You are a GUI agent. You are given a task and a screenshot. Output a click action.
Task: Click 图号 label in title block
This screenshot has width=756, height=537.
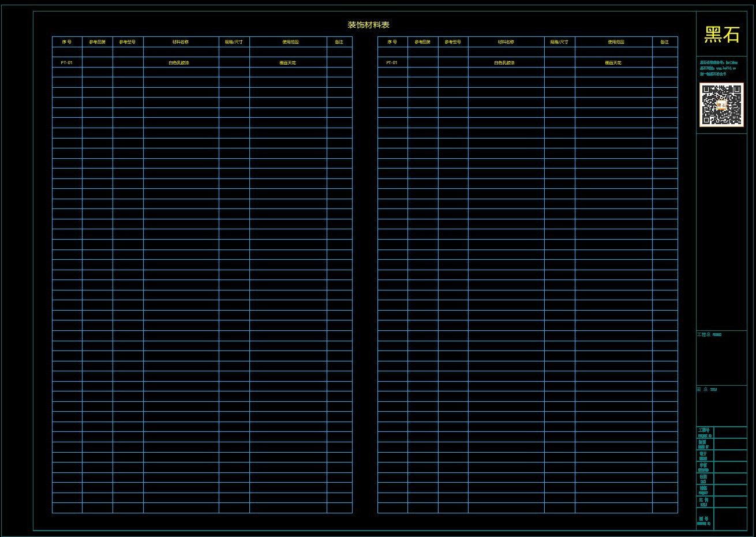click(703, 519)
